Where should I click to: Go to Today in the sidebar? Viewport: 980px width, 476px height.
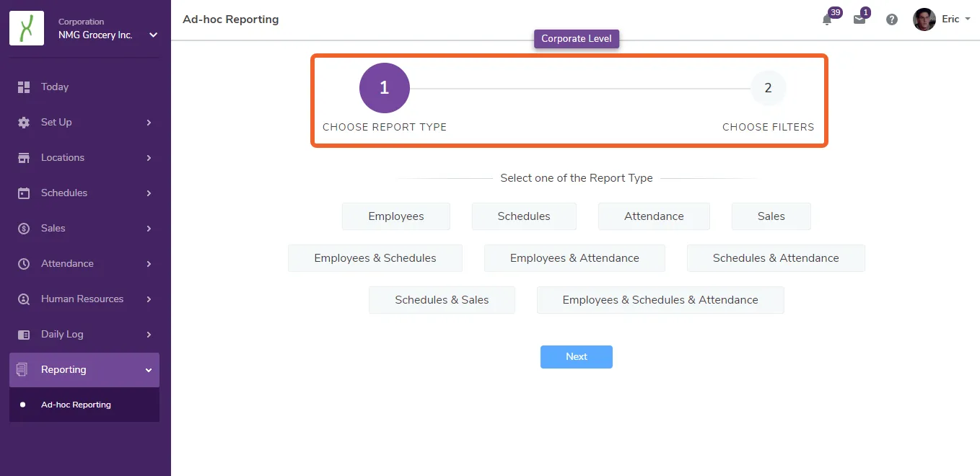[x=84, y=87]
